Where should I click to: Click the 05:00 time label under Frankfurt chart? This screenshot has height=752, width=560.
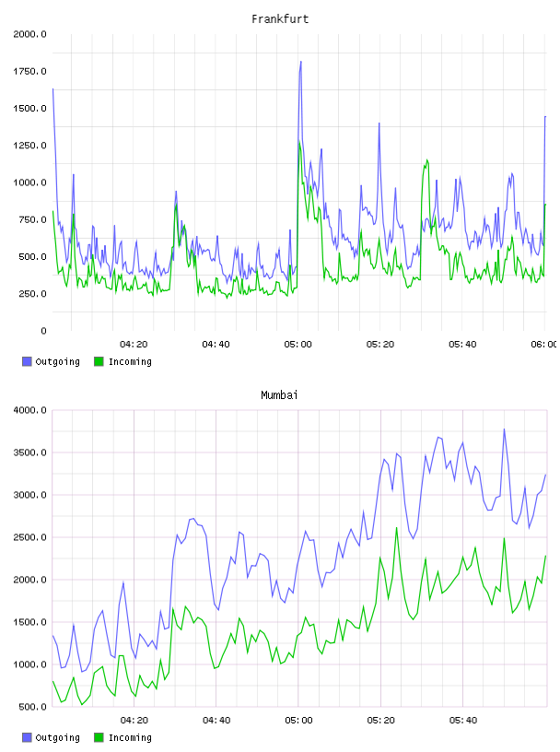[x=297, y=345]
